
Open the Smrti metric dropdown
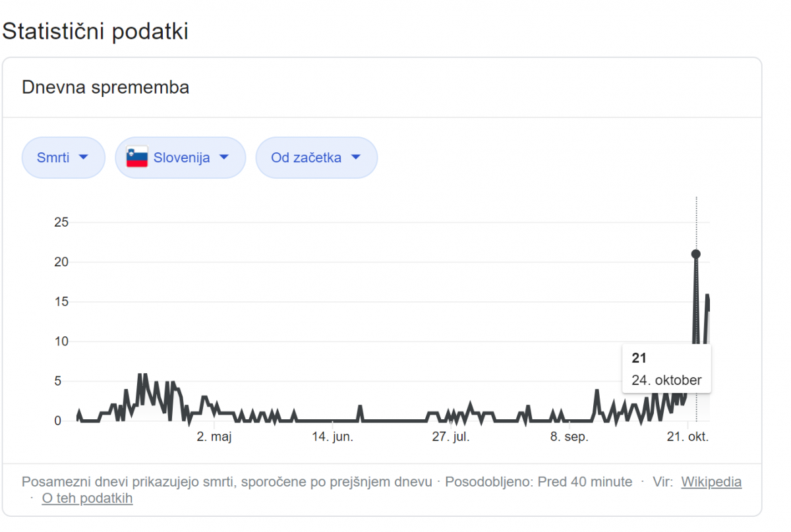point(63,158)
